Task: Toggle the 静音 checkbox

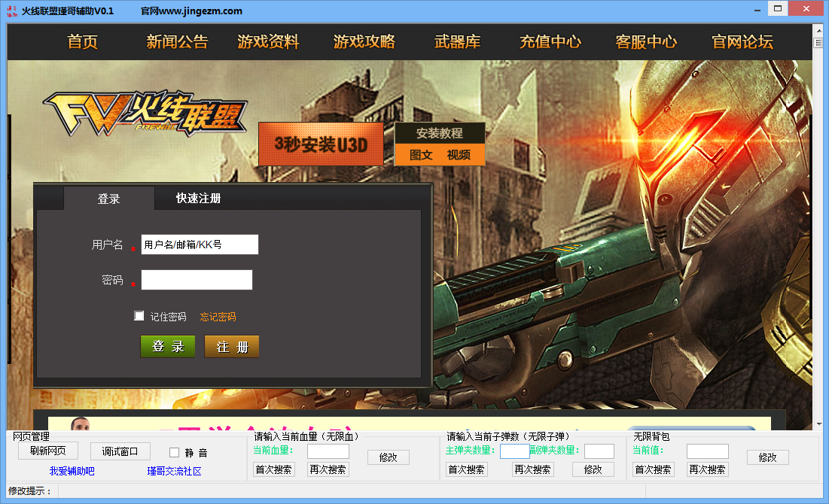Action: (x=174, y=453)
